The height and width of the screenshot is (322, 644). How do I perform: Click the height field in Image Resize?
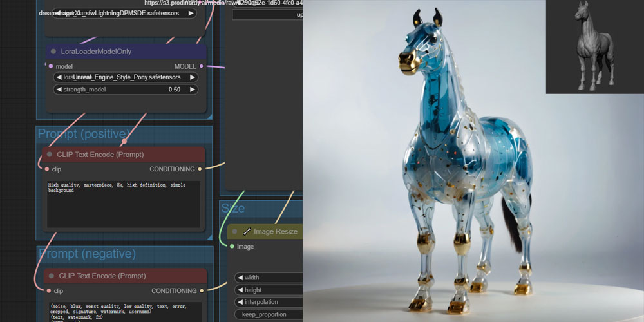(269, 290)
